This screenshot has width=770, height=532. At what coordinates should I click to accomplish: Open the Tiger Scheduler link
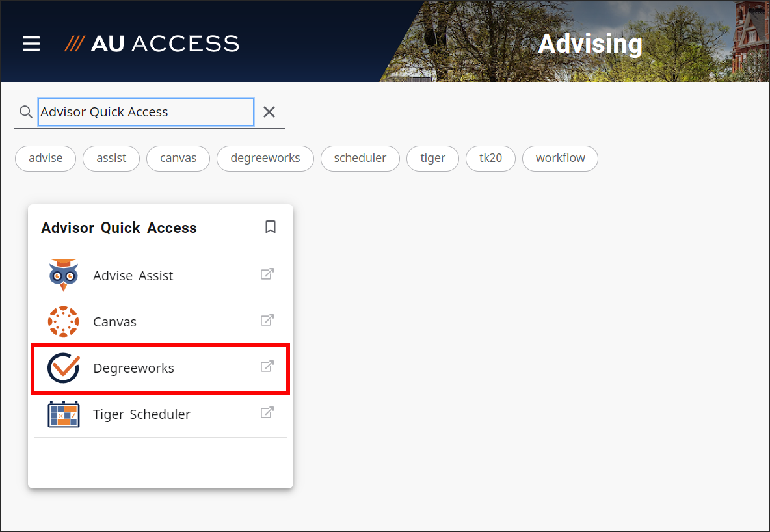click(x=142, y=414)
